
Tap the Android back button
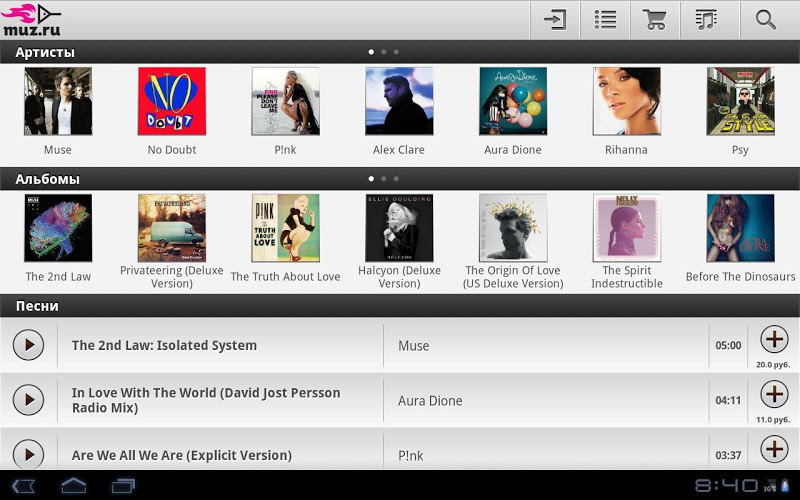click(23, 485)
